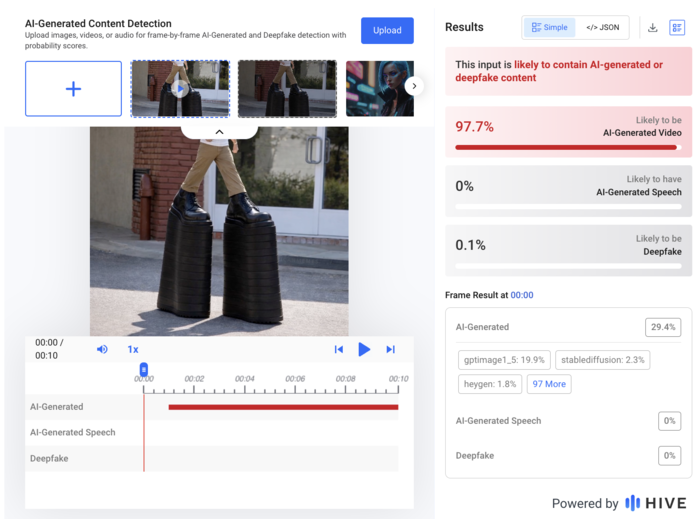This screenshot has height=519, width=700.
Task: Select the second platform boots thumbnail
Action: pyautogui.click(x=287, y=89)
